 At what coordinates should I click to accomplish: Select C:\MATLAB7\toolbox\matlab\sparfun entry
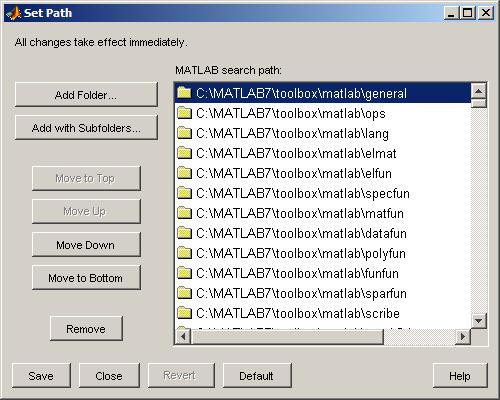pos(322,293)
